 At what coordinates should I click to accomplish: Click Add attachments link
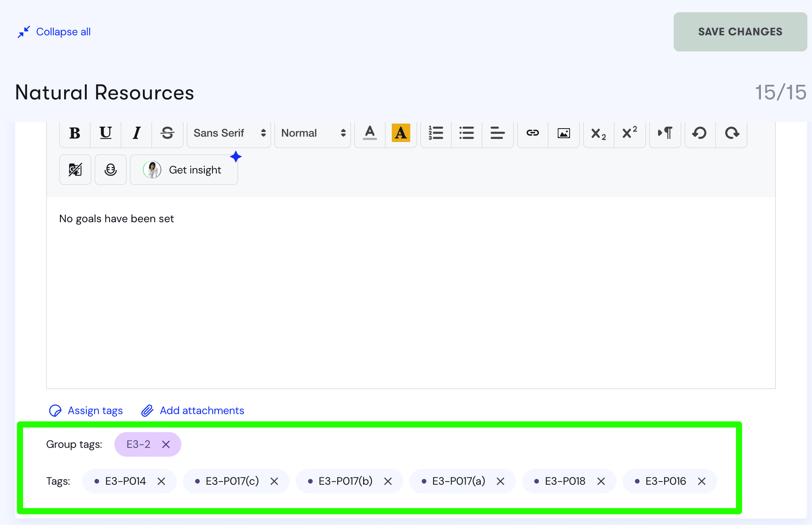193,411
